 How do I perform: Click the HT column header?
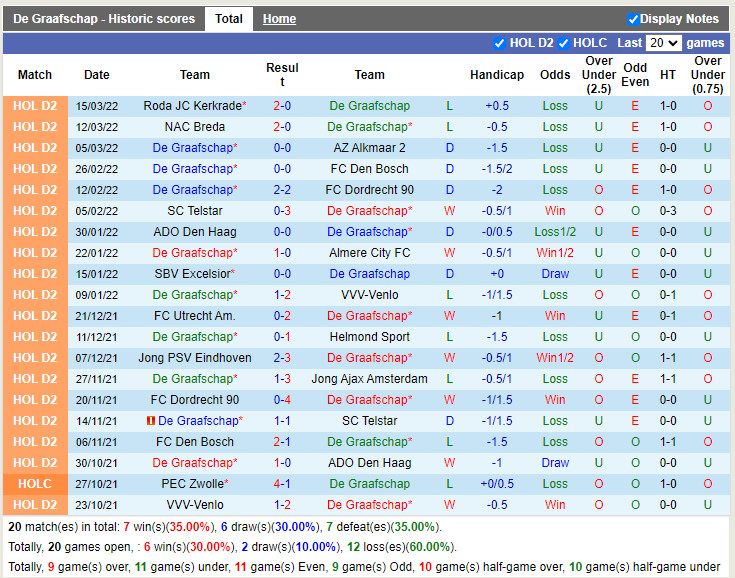click(668, 75)
